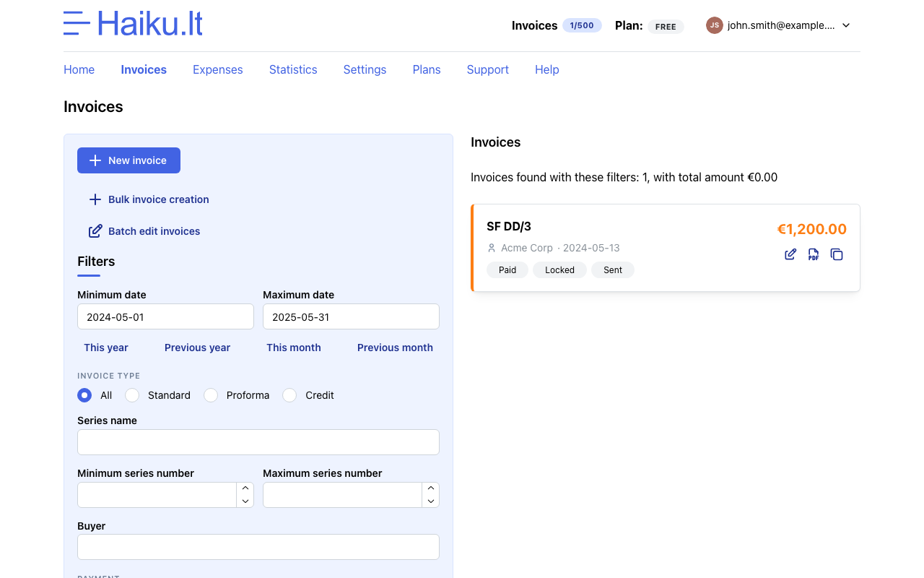
Task: Click the plus icon beside Bulk invoice creation
Action: point(95,199)
